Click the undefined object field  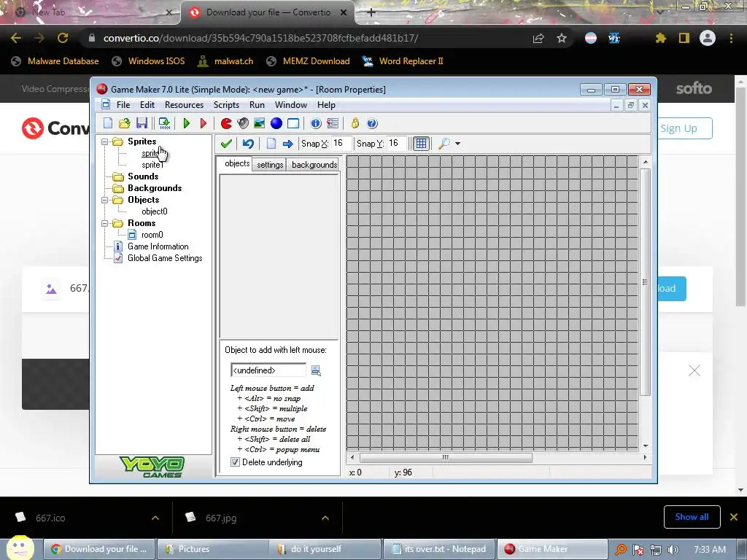click(268, 370)
